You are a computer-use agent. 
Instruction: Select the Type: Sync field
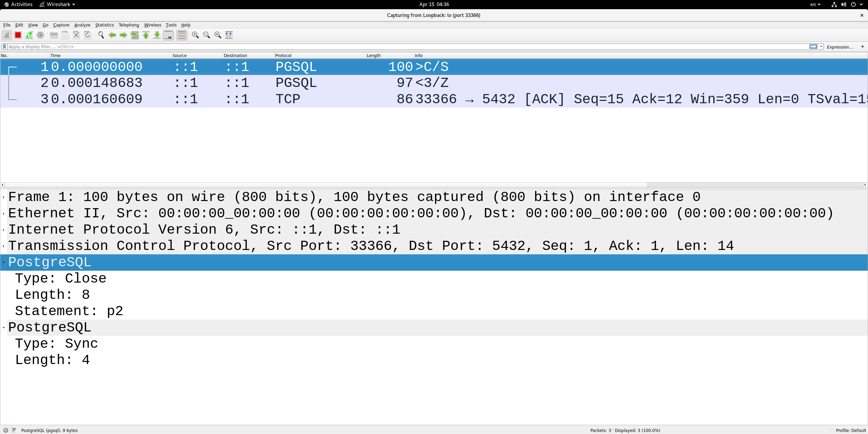tap(56, 344)
